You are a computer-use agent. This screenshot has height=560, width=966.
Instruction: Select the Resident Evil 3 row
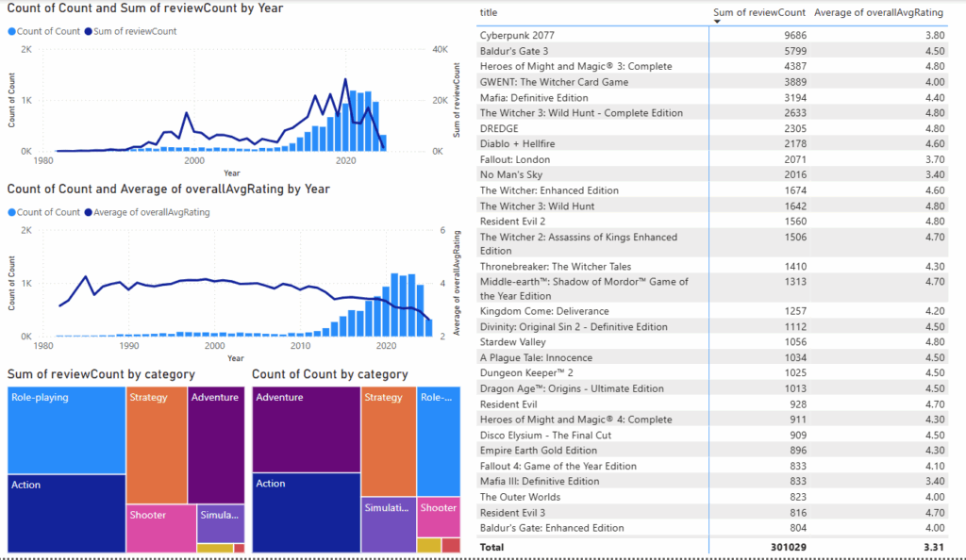pos(711,513)
